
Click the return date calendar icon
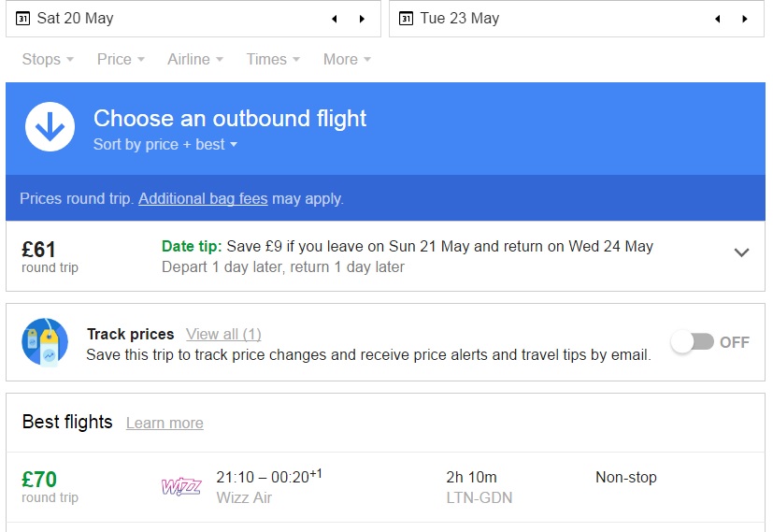click(406, 19)
